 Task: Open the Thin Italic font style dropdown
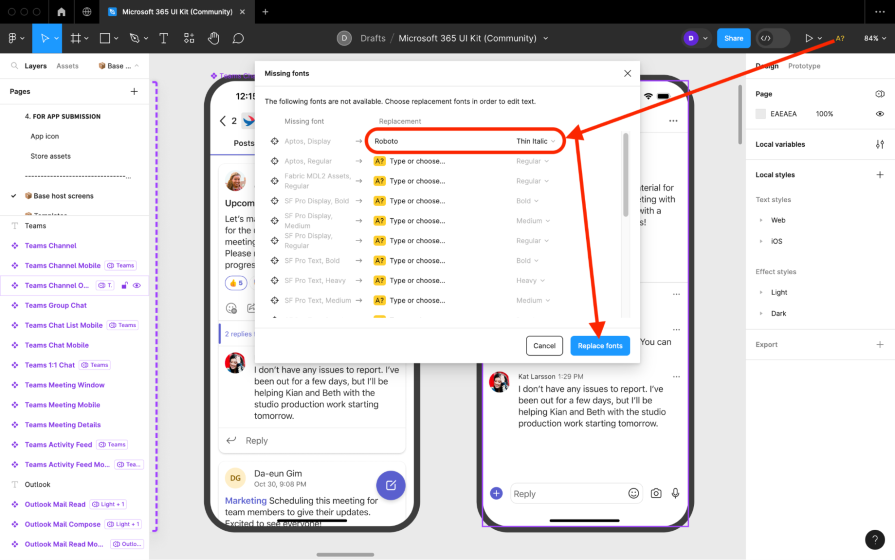[536, 141]
